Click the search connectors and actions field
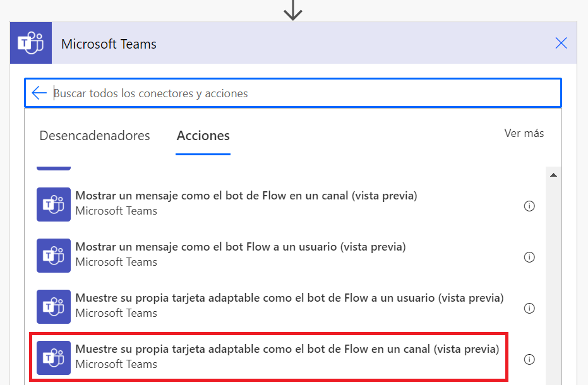 point(253,92)
